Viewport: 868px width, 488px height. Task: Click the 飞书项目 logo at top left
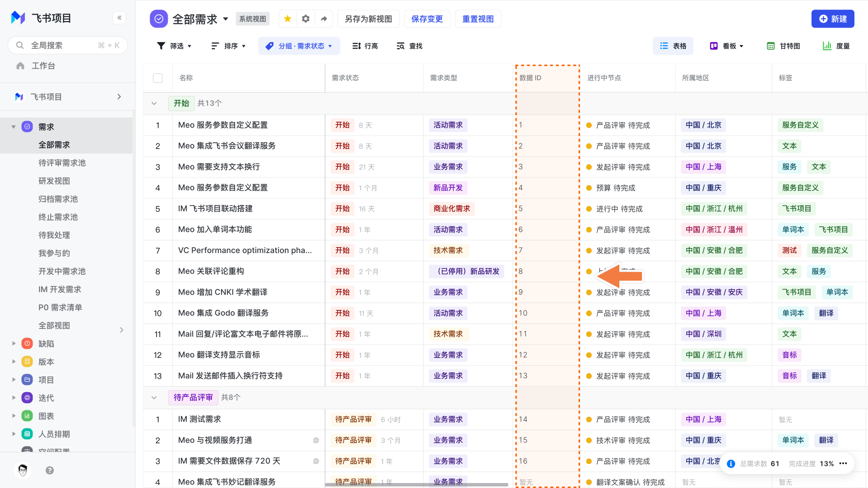coord(18,18)
